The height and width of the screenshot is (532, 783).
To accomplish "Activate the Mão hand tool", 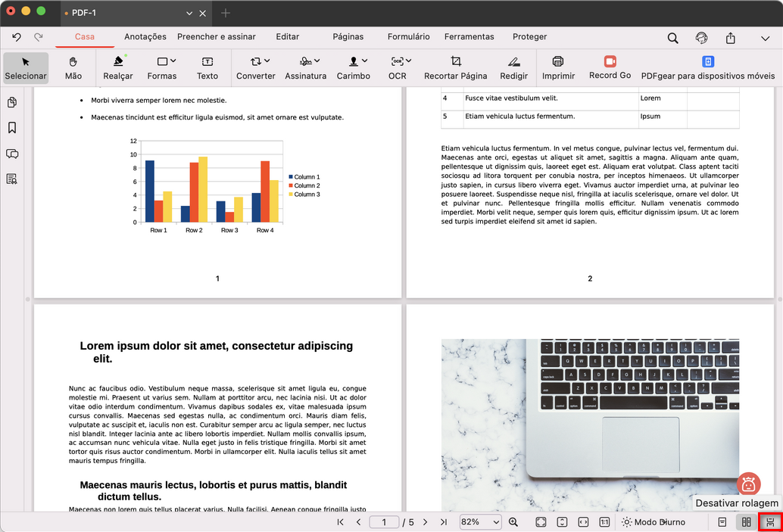I will (x=73, y=68).
